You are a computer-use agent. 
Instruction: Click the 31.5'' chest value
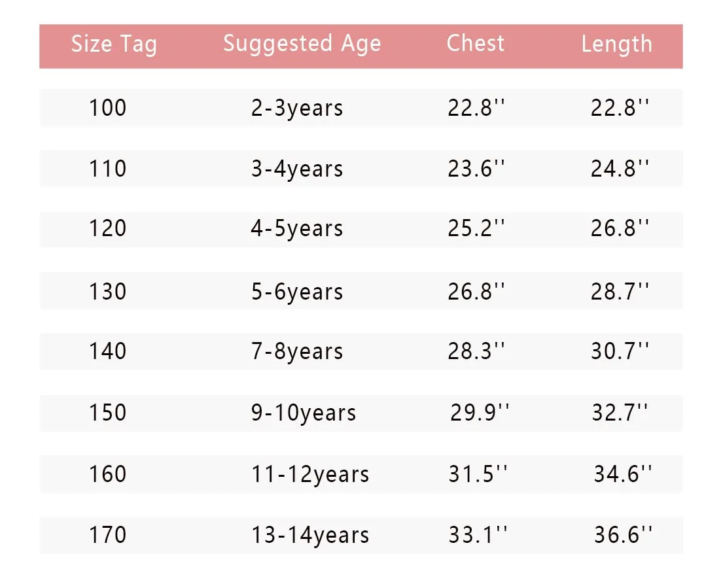tap(478, 474)
